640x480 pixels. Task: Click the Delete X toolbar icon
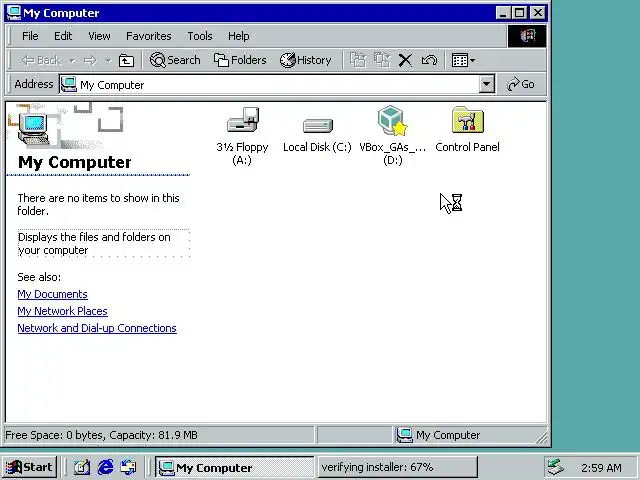pyautogui.click(x=405, y=60)
